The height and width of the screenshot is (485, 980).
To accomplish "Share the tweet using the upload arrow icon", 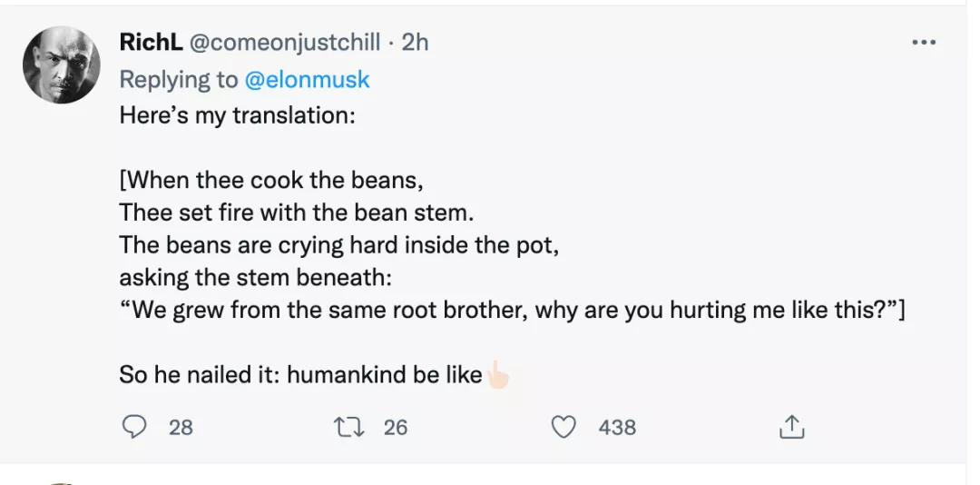I will pos(791,427).
